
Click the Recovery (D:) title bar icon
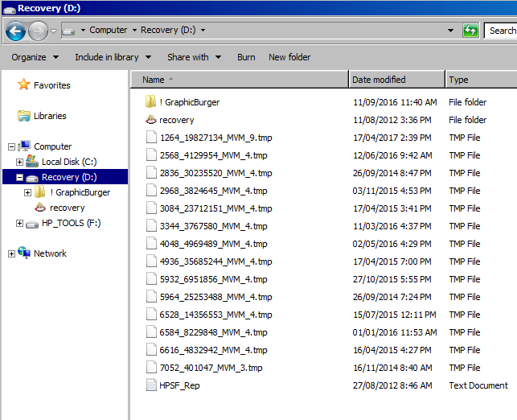[x=9, y=9]
